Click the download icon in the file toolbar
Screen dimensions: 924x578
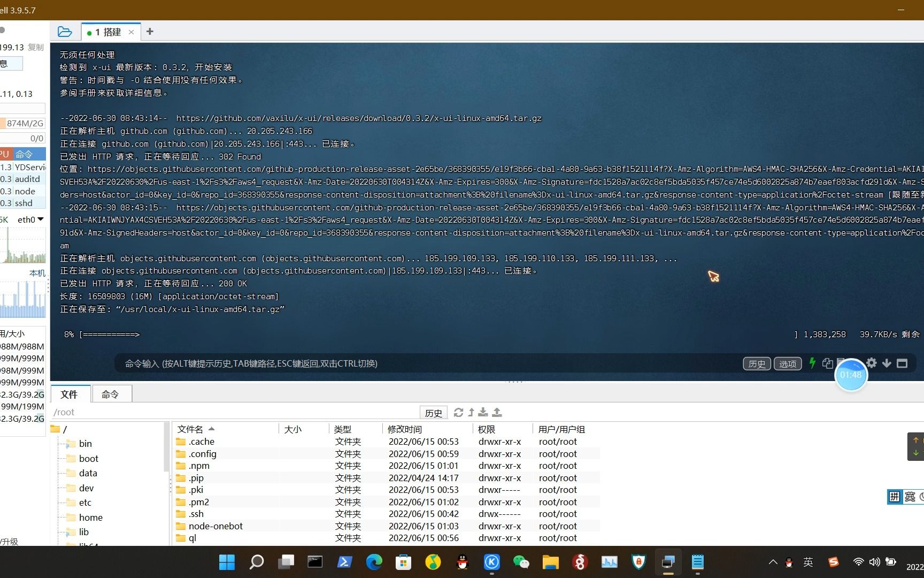tap(483, 413)
